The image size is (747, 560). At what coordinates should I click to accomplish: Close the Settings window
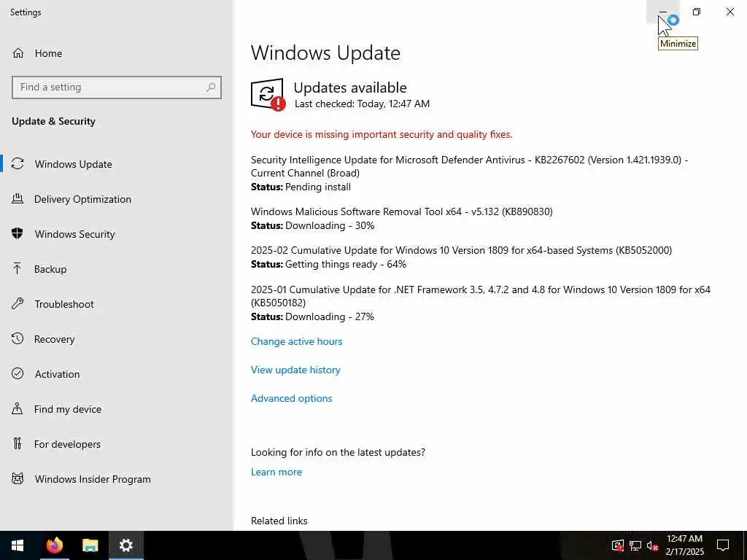tap(729, 12)
